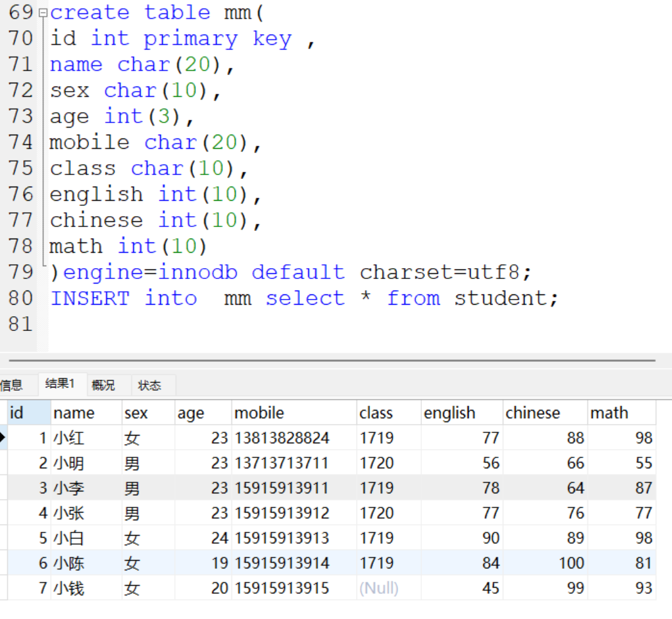
Task: Place cursor on INSERT into statement line
Action: click(305, 298)
